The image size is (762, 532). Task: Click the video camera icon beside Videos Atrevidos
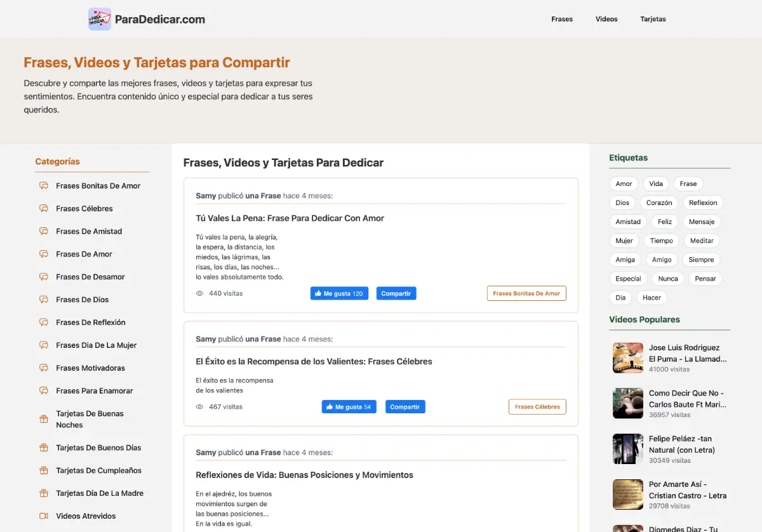click(44, 516)
